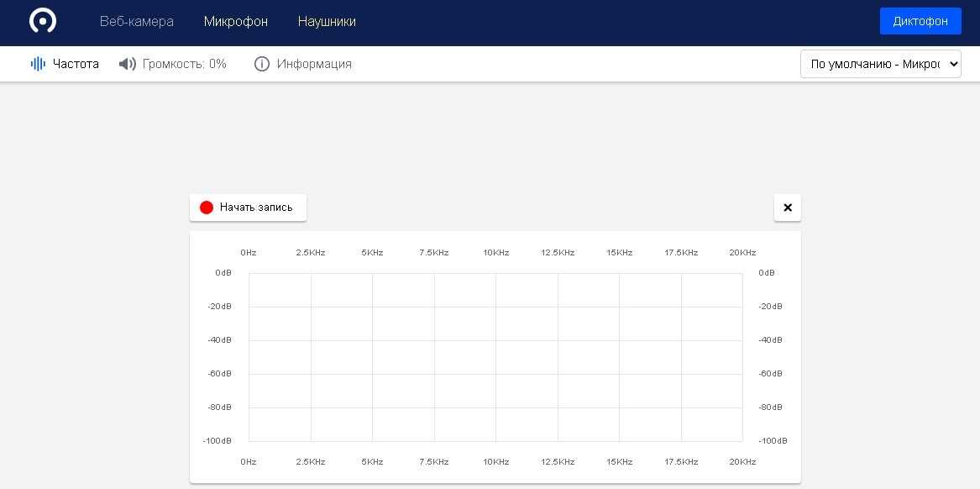Click inside the frequency spectrum grid
Screen dimensions: 980x489
[495, 357]
